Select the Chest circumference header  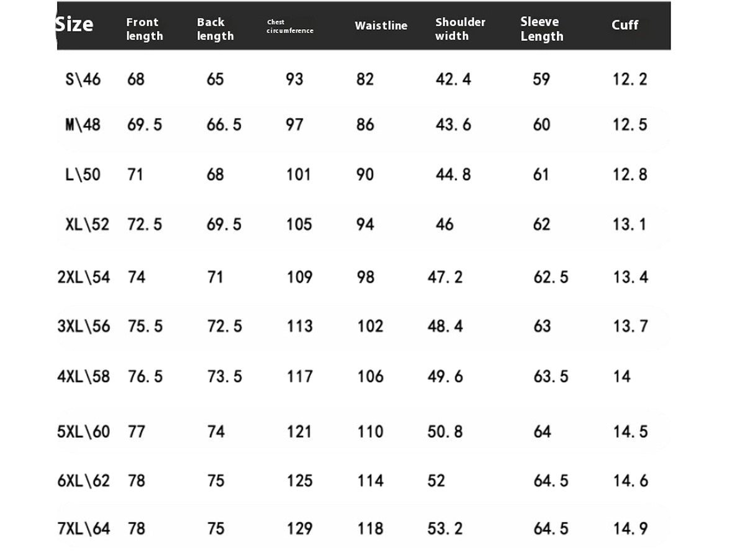(290, 26)
